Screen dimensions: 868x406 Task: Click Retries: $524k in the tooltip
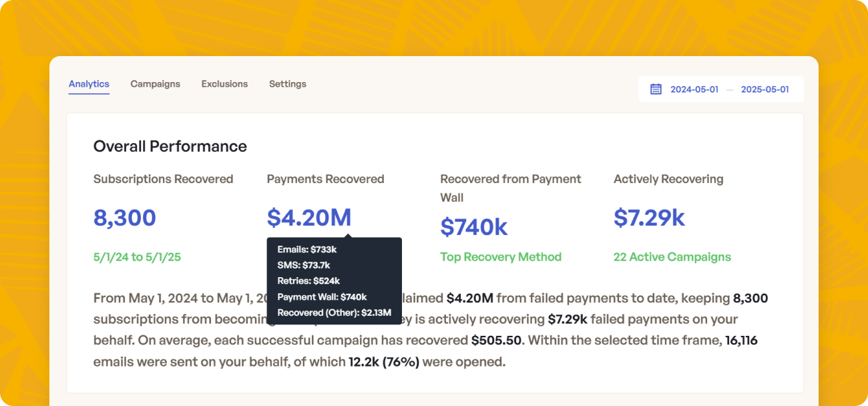click(308, 281)
